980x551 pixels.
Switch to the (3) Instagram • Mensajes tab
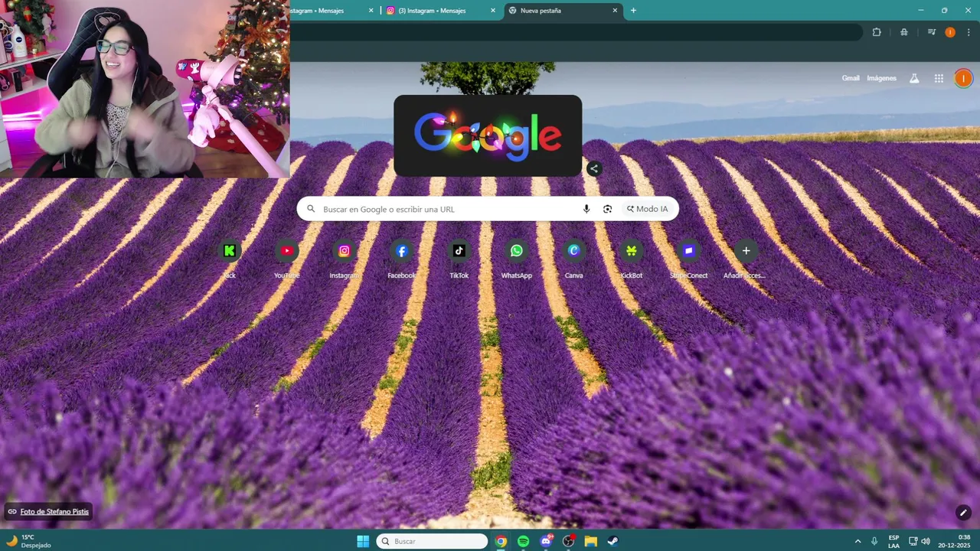[x=441, y=11]
